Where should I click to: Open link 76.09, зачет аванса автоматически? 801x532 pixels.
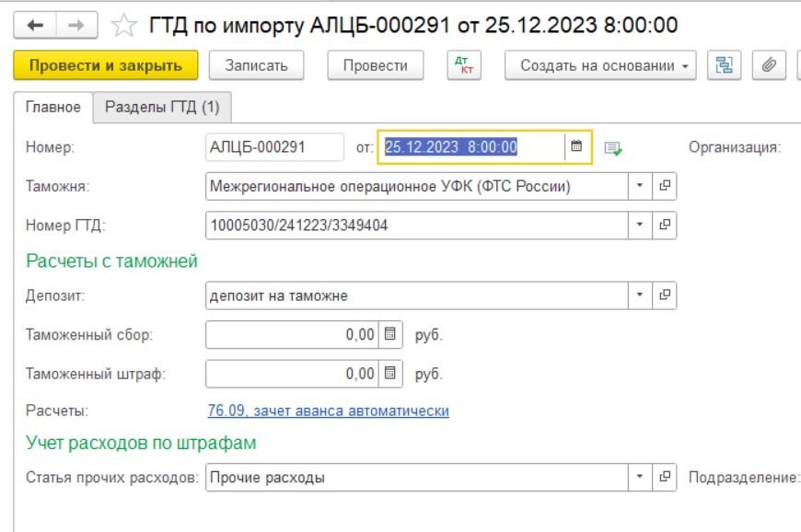click(x=329, y=411)
